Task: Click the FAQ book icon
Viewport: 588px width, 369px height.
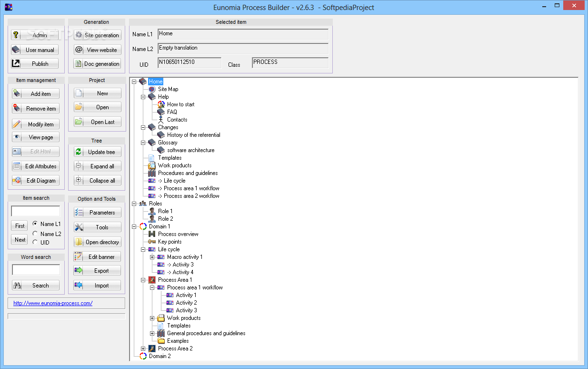Action: 161,112
